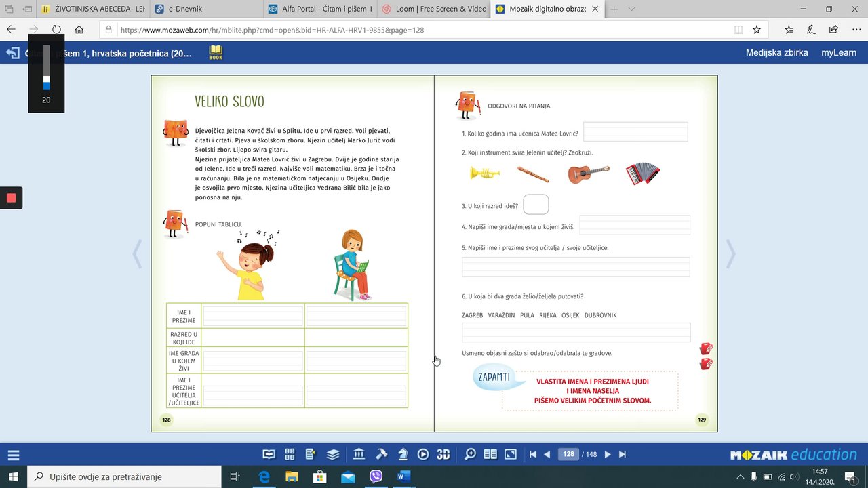Image resolution: width=868 pixels, height=488 pixels.
Task: Open browser settings and more menu
Action: [855, 30]
